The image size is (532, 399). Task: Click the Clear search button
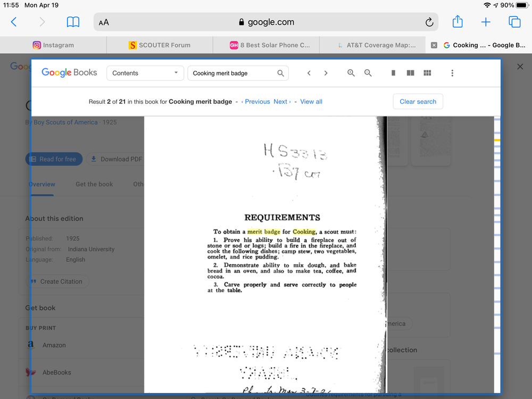click(x=418, y=102)
